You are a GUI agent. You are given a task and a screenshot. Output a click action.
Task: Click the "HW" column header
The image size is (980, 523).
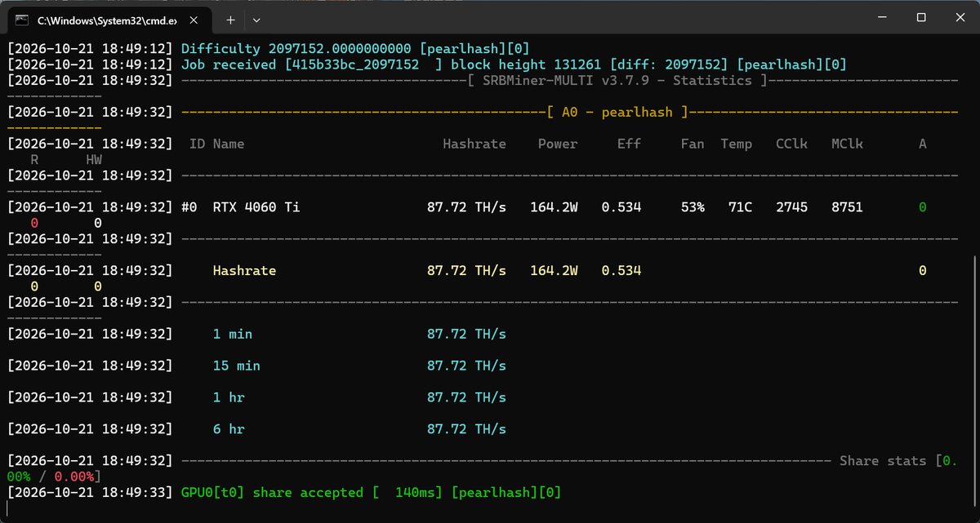click(x=94, y=160)
